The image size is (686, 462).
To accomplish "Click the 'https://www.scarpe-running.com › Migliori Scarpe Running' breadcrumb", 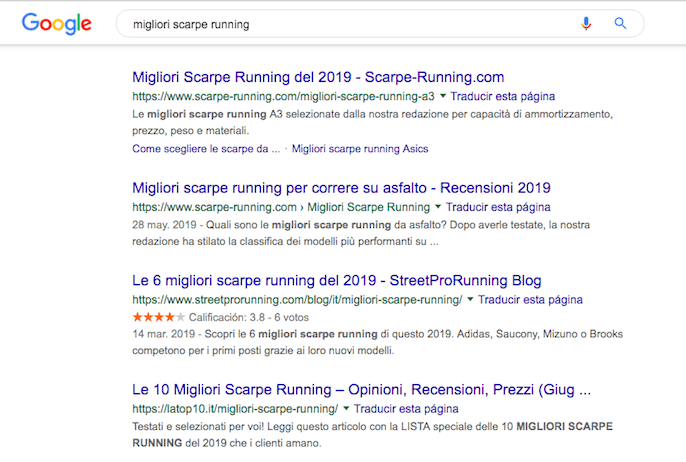I will 281,207.
